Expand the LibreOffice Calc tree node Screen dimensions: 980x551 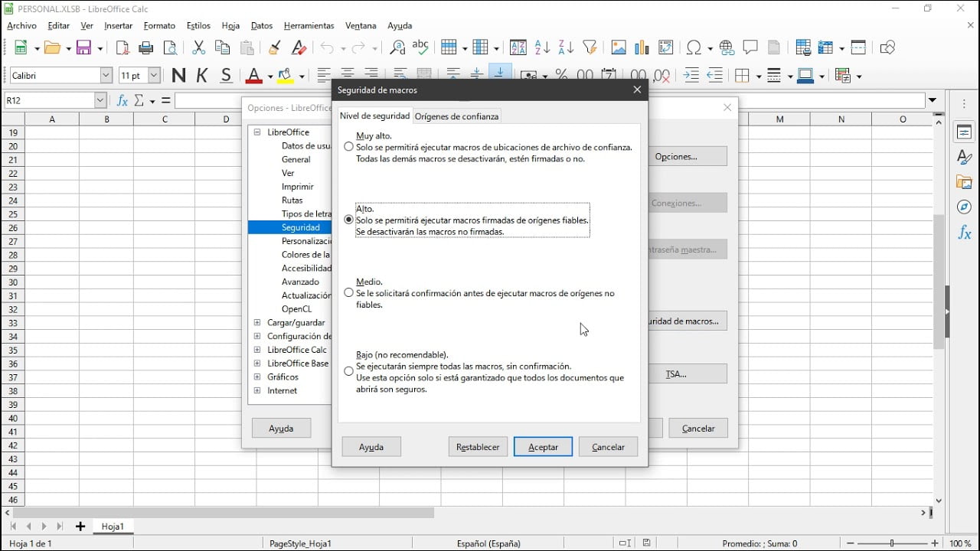coord(257,350)
